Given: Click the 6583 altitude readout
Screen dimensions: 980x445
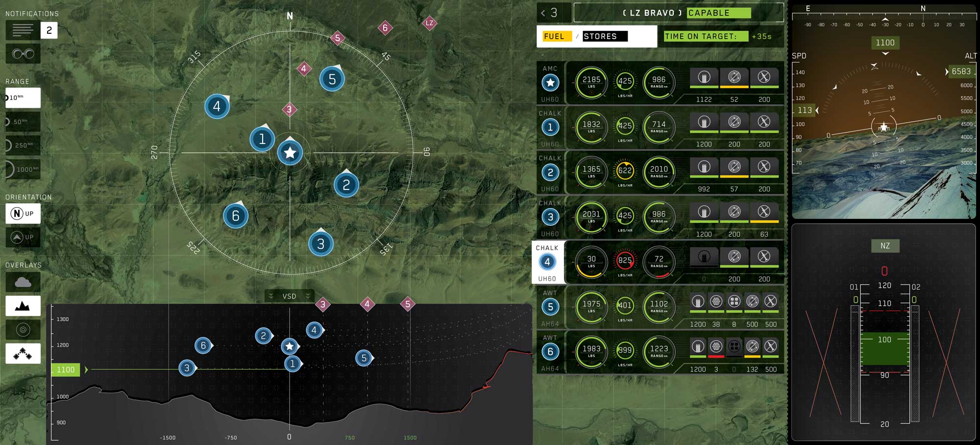Looking at the screenshot, I should pyautogui.click(x=961, y=71).
